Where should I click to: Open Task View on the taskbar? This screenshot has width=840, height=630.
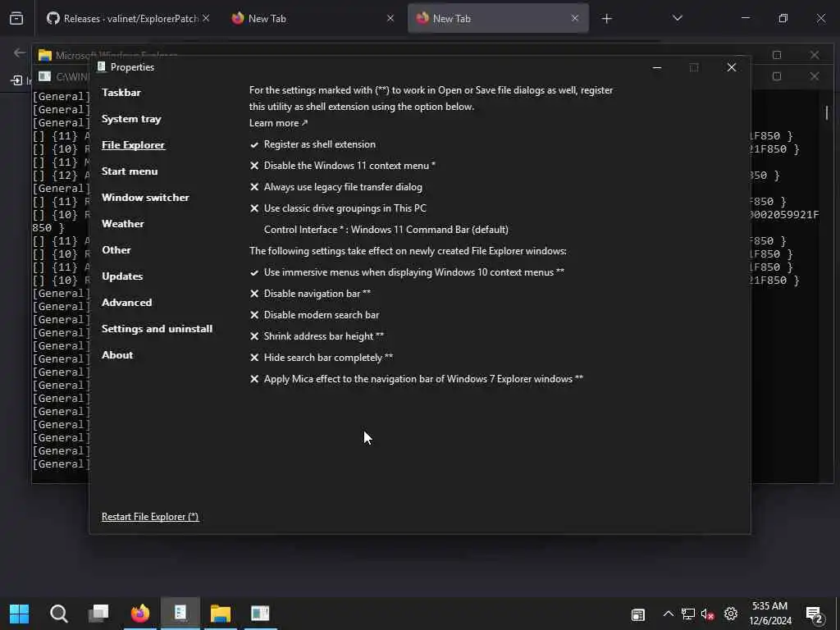pos(98,614)
